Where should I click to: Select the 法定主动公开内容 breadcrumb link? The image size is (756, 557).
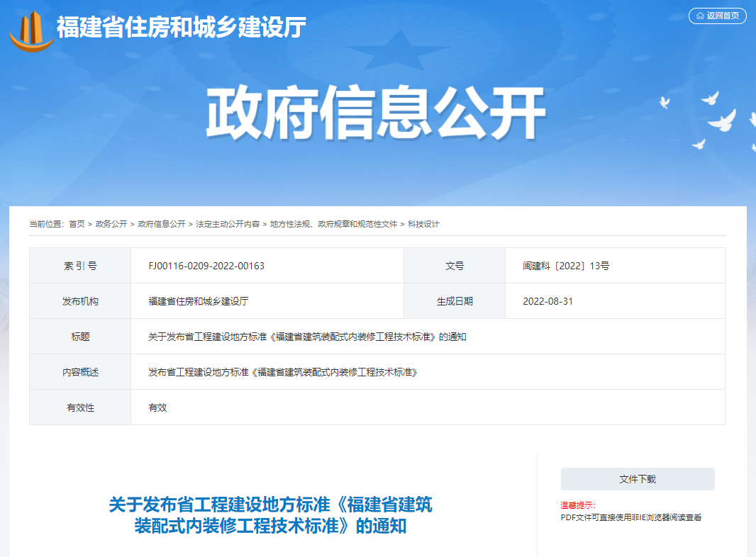click(x=228, y=224)
